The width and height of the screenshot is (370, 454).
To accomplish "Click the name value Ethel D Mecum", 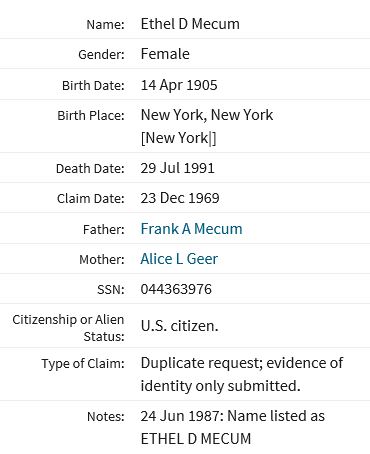I will (190, 24).
